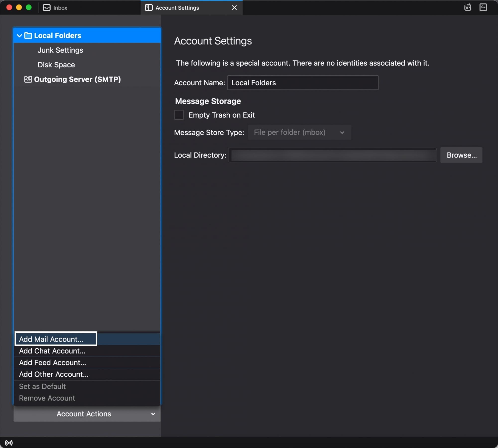Choose Add Chat Account menu item
Screen dimensions: 498x448
tap(52, 351)
